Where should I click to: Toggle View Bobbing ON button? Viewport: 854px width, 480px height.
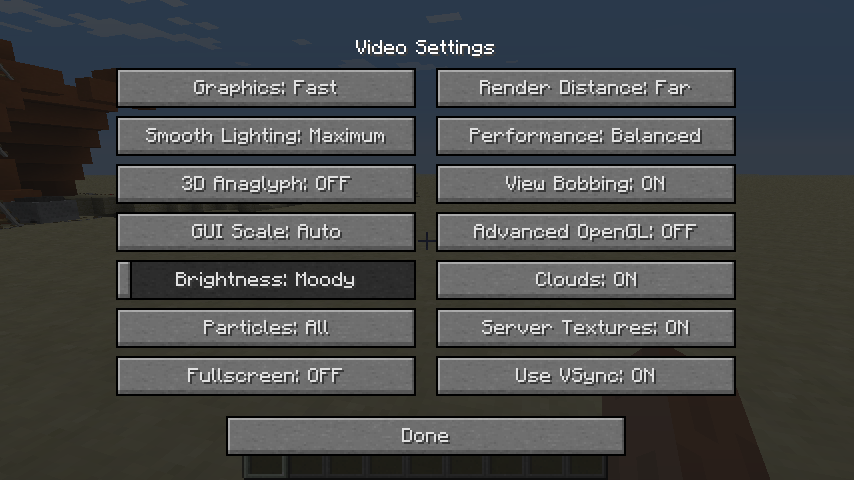(x=585, y=184)
